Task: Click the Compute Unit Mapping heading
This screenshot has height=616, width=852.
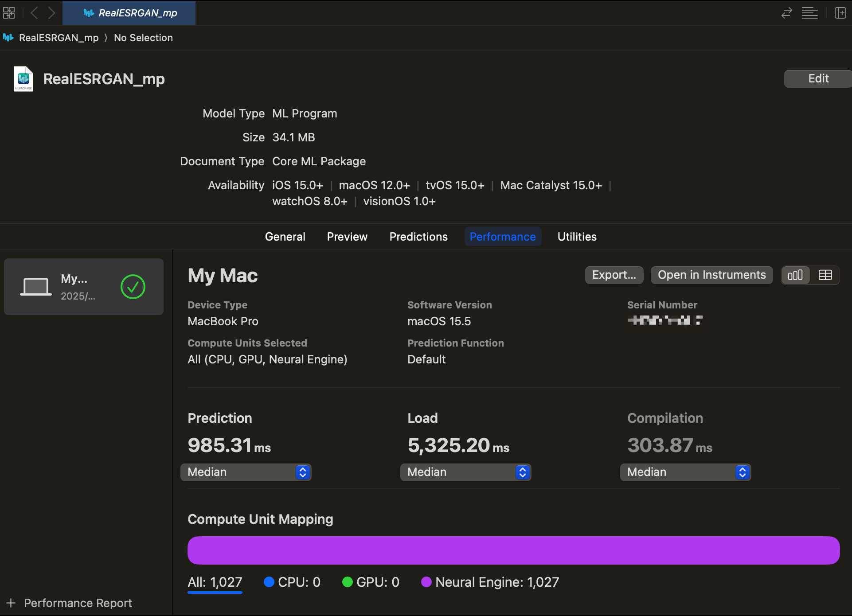Action: pos(260,519)
